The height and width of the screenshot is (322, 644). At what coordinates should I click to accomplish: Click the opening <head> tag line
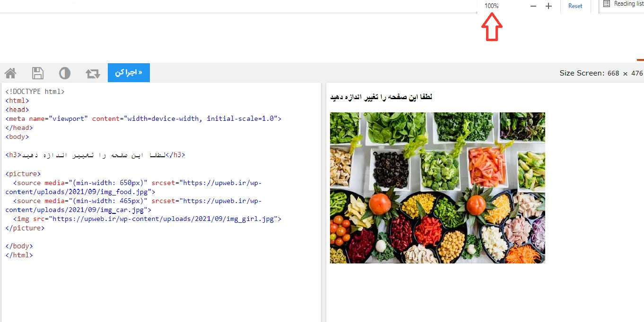coord(17,110)
